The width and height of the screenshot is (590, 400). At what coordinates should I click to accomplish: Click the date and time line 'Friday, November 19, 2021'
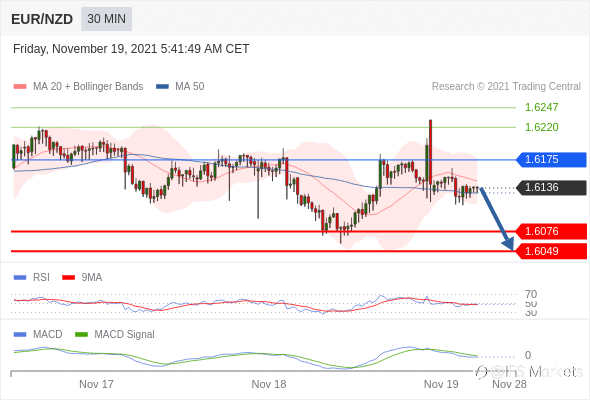pyautogui.click(x=131, y=49)
